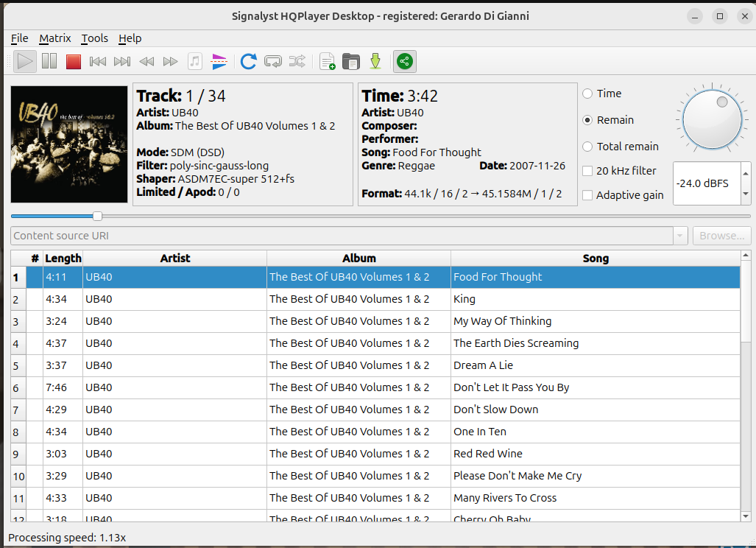This screenshot has height=548, width=756.
Task: Click the red Stop button
Action: point(73,62)
